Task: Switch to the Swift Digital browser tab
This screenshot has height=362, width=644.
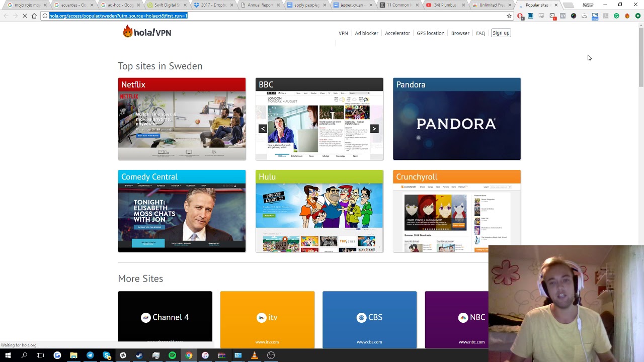Action: [x=167, y=5]
